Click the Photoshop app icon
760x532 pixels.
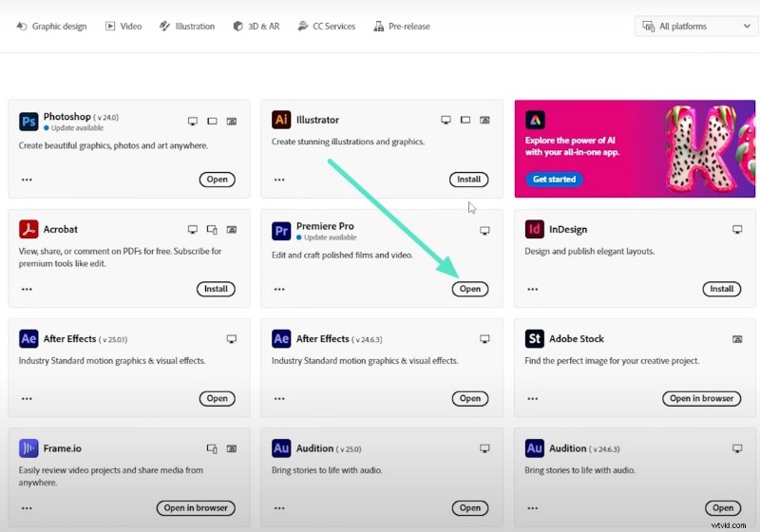point(28,122)
